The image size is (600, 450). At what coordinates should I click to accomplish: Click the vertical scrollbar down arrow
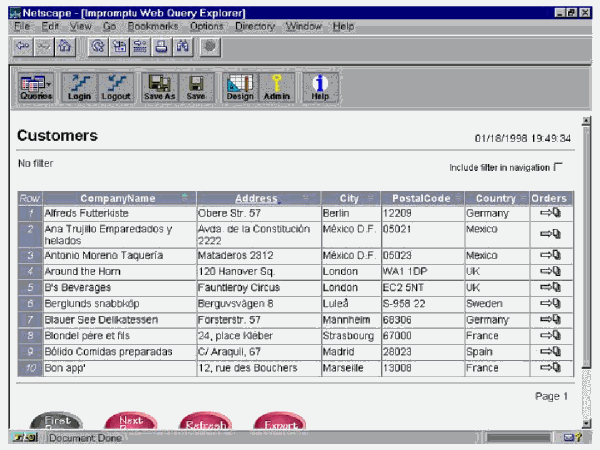point(586,423)
